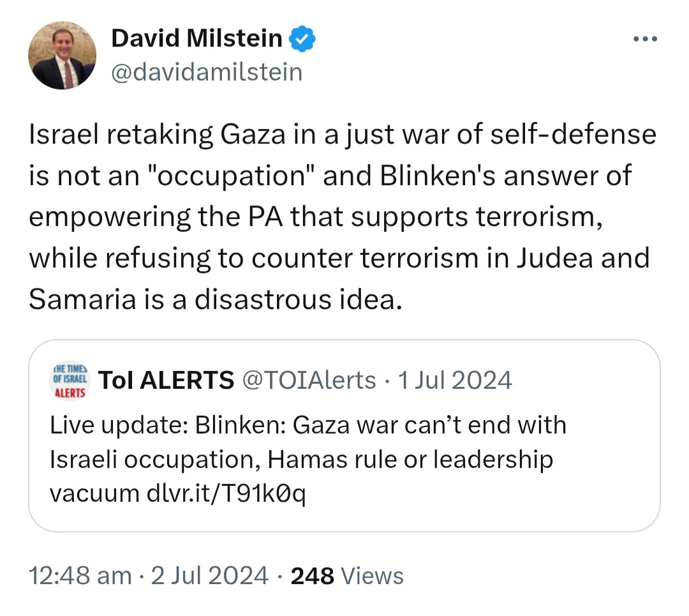Screen dimensions: 689x616
Task: Open the @davidamilstein handle link
Action: click(207, 72)
